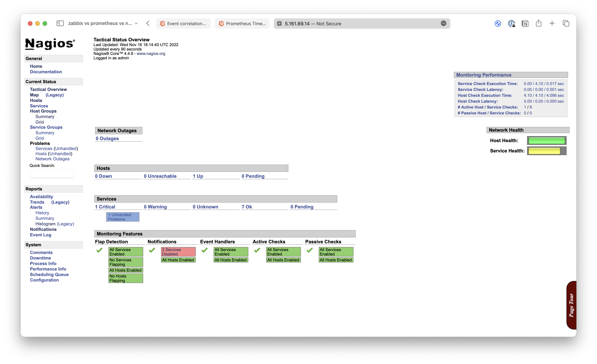
Task: Expand the Page Tour side panel
Action: (x=571, y=306)
